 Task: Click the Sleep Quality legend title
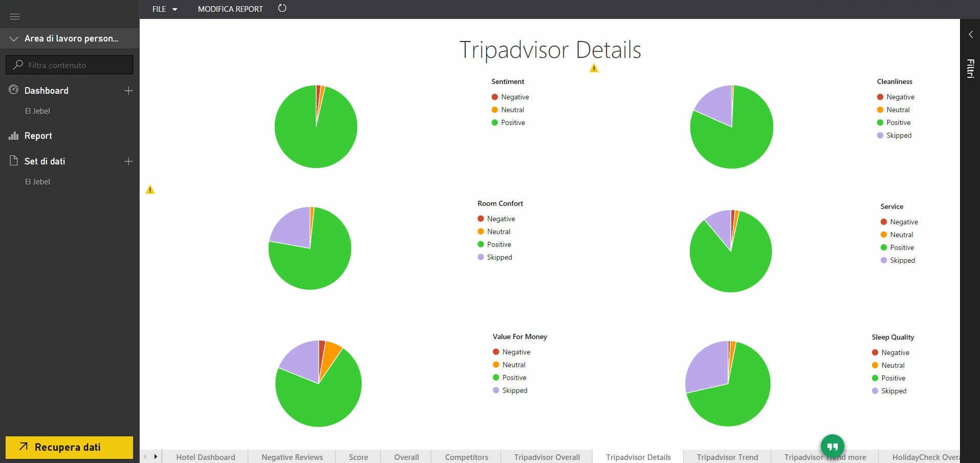893,337
